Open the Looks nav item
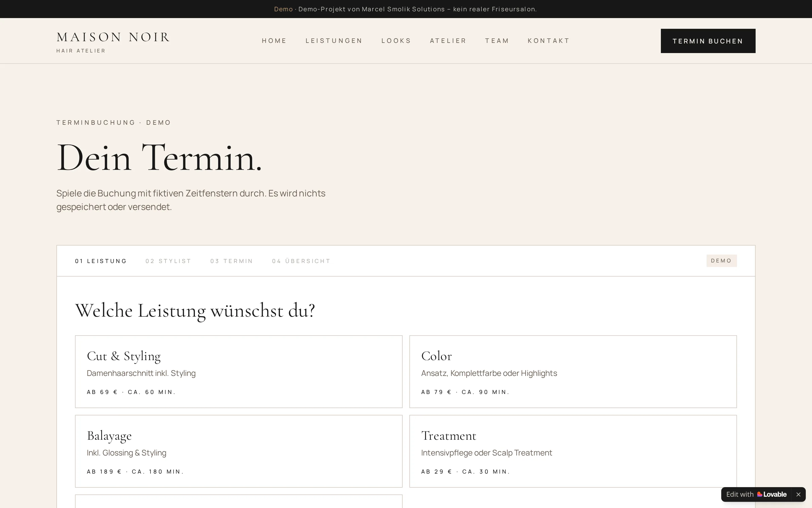 coord(396,41)
